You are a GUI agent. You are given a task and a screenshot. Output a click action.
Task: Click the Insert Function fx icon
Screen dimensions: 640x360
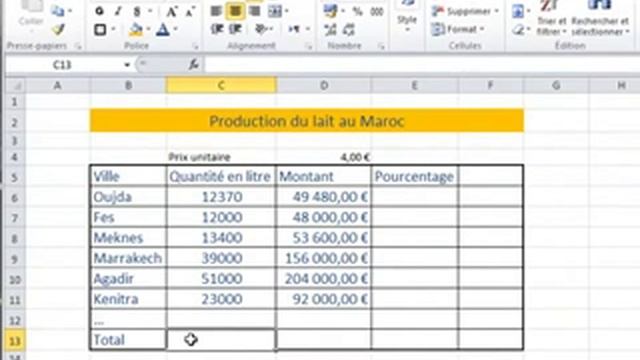(193, 64)
